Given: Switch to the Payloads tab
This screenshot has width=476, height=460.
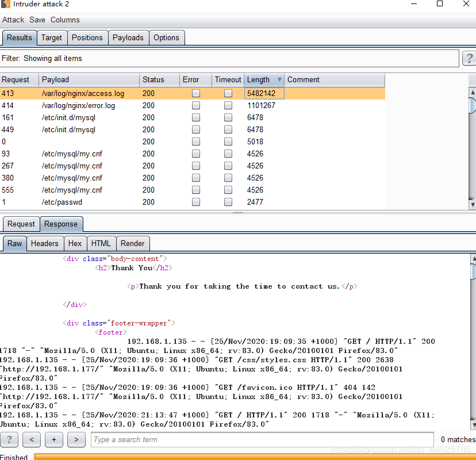Looking at the screenshot, I should click(128, 37).
